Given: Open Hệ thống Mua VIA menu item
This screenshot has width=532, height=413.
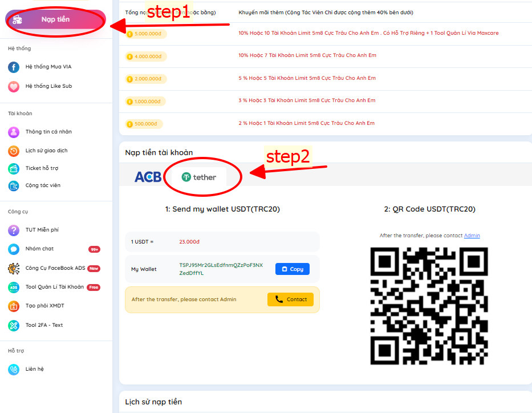Looking at the screenshot, I should [48, 67].
